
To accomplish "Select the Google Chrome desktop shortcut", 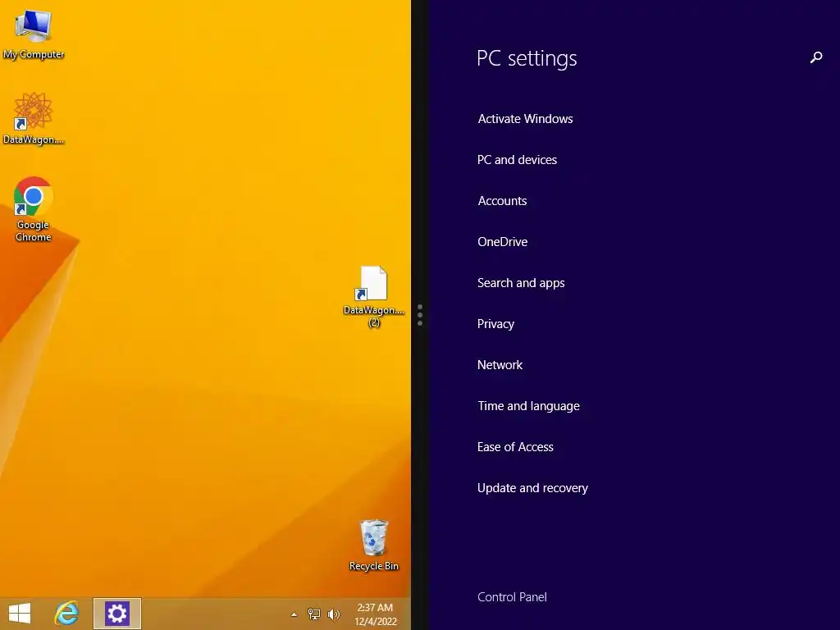I will tap(33, 209).
